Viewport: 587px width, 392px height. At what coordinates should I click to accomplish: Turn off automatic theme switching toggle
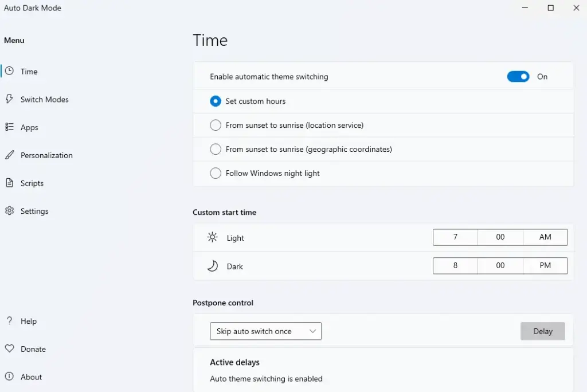pyautogui.click(x=518, y=76)
